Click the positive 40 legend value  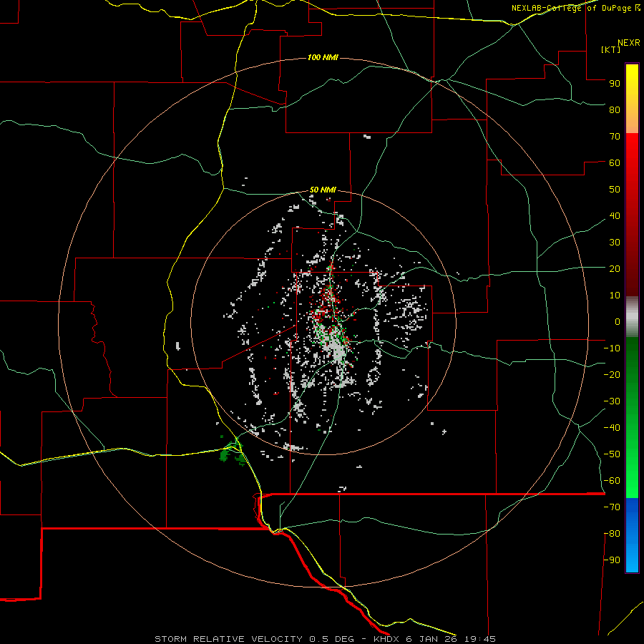(x=615, y=215)
